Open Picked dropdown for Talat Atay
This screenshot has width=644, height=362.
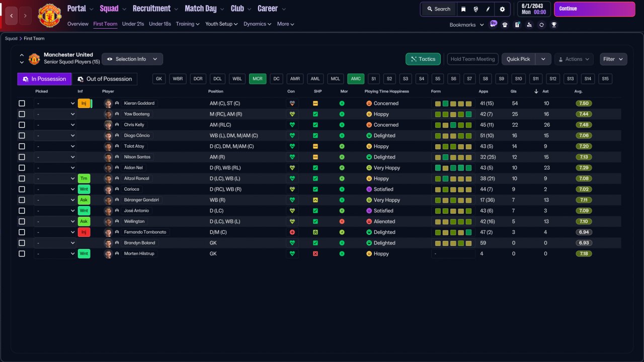click(55, 146)
